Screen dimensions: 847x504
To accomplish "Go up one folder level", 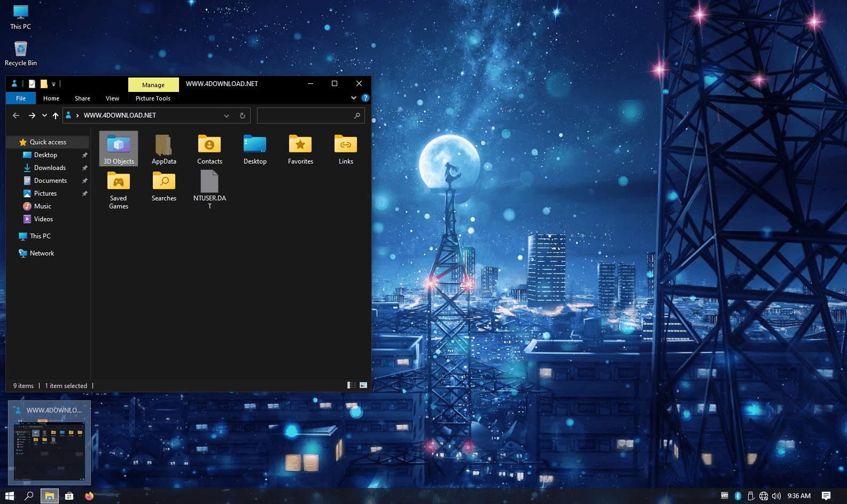I will pyautogui.click(x=56, y=115).
